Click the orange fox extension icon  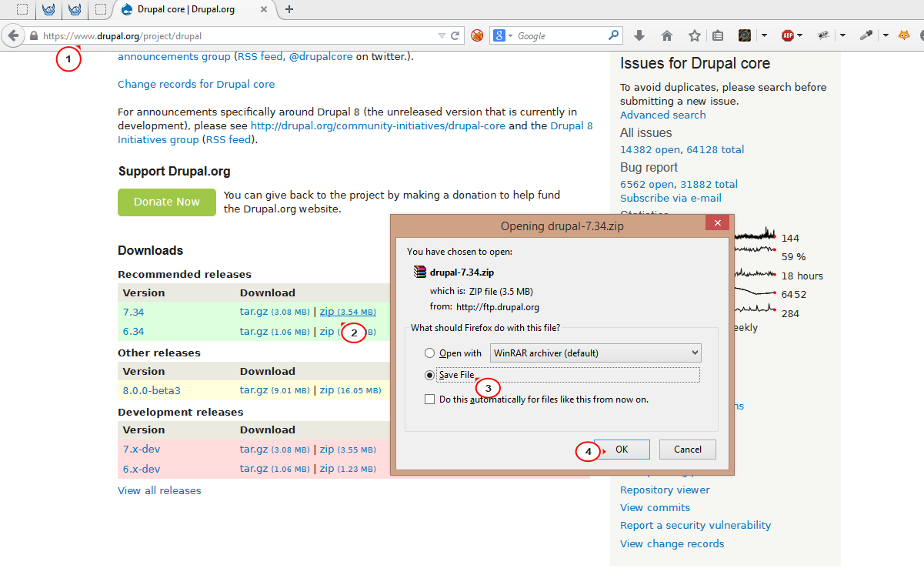click(905, 35)
